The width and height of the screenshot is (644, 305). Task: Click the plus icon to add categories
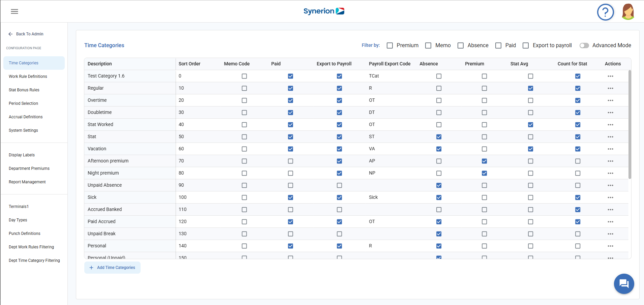coord(91,268)
